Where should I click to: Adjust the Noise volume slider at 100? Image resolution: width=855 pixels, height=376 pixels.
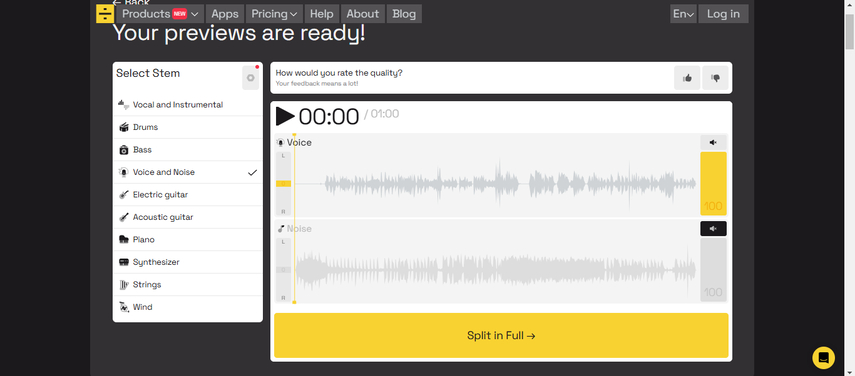pos(713,270)
